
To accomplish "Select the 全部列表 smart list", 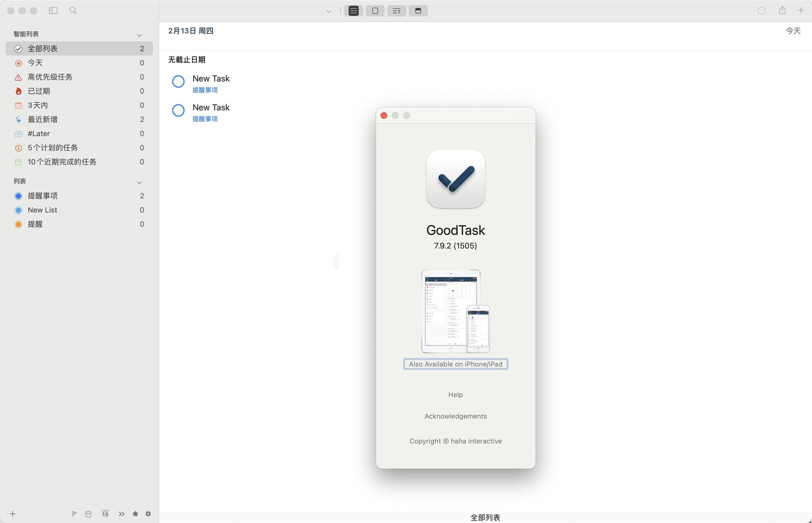I will coord(79,49).
